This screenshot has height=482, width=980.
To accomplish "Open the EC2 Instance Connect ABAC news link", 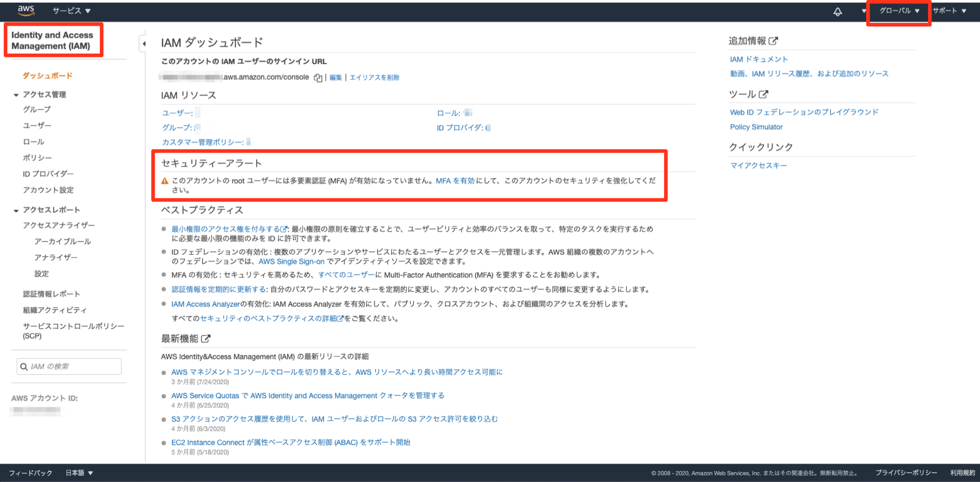I will (x=291, y=442).
